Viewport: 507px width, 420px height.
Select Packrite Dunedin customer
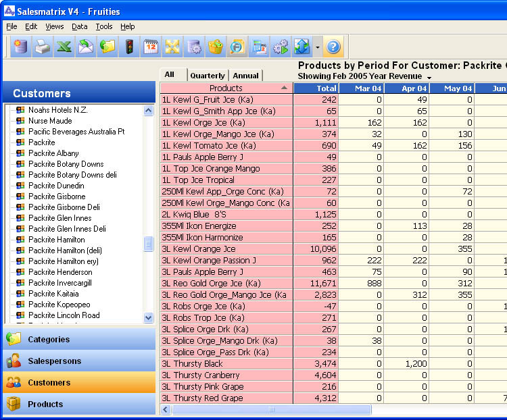pyautogui.click(x=56, y=186)
